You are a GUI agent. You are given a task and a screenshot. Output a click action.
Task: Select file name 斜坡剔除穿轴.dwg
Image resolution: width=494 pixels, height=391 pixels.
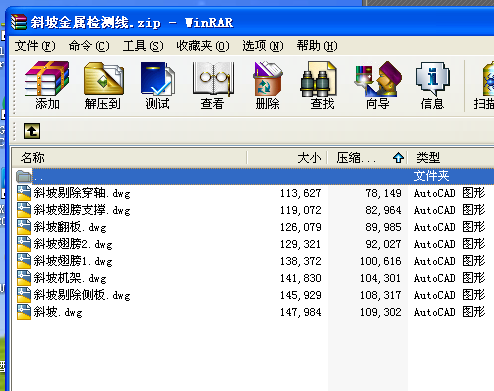coord(82,193)
